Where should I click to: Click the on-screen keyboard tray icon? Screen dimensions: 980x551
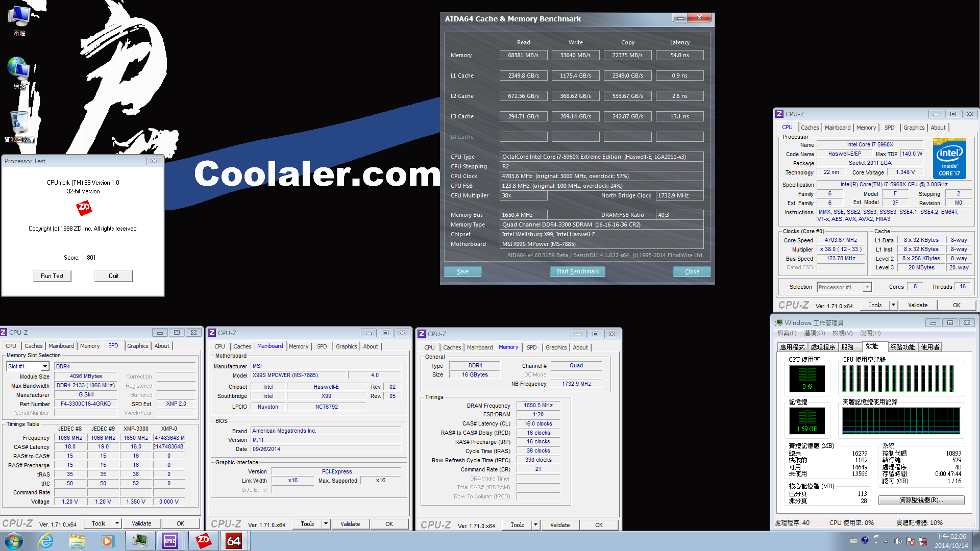tap(854, 541)
